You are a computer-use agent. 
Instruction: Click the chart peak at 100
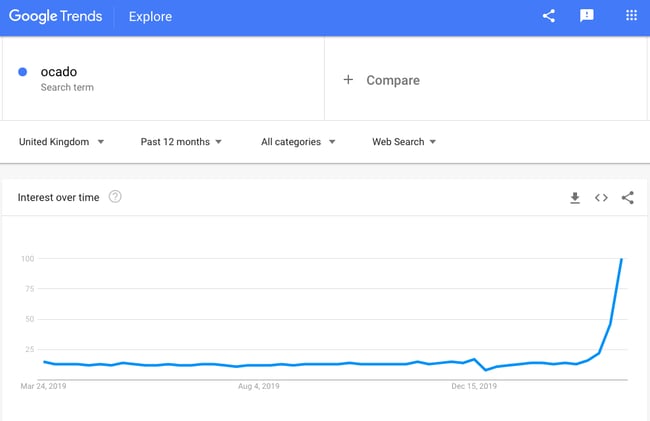click(621, 259)
